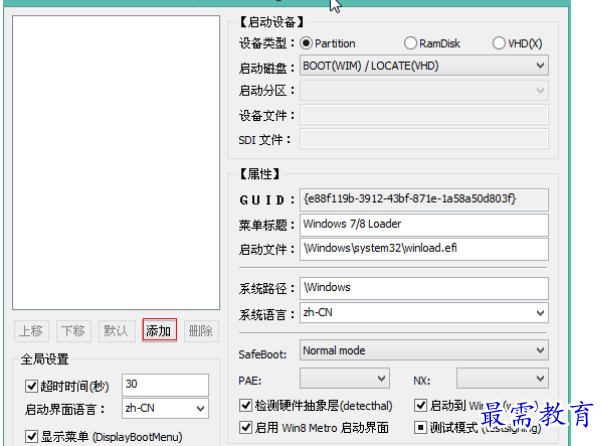
Task: Toggle the 超时时间(秒) checkbox
Action: pos(31,386)
